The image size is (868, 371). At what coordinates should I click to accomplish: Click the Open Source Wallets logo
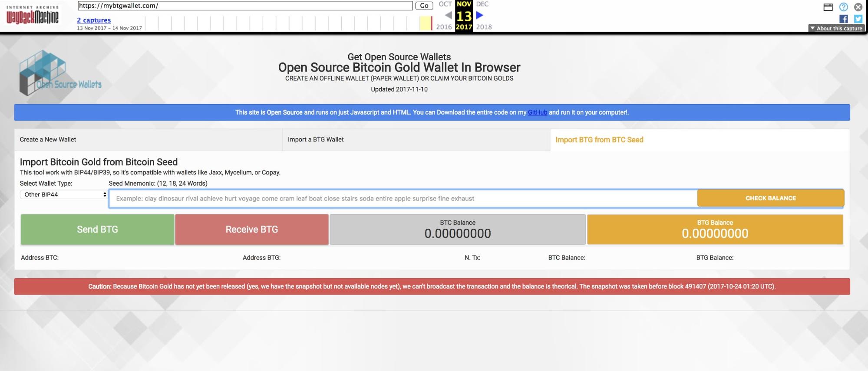[x=60, y=74]
